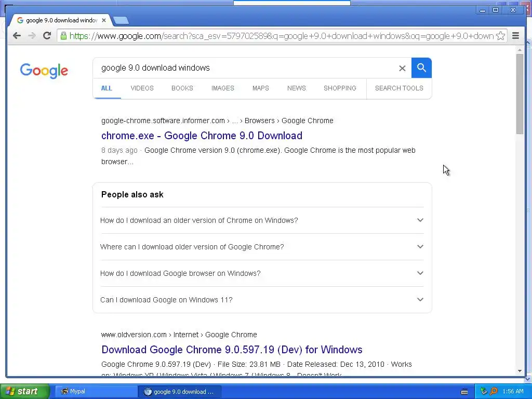Click the page vertical scrollbar thumb
This screenshot has width=532, height=399.
520,94
